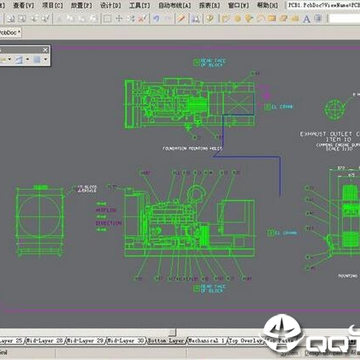The height and width of the screenshot is (360, 360).
Task: Click the clear filter red X icon
Action: (x=143, y=19)
